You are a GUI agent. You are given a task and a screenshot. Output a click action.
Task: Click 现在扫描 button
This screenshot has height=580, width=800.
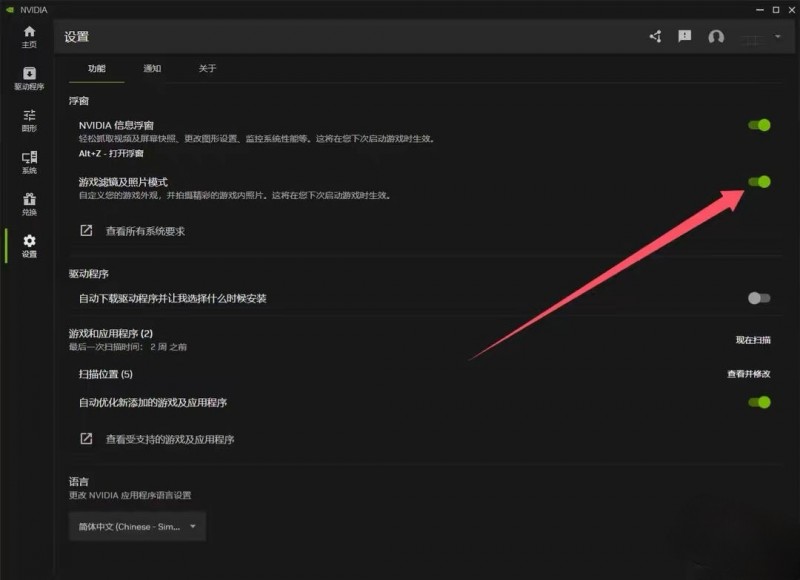pyautogui.click(x=753, y=340)
